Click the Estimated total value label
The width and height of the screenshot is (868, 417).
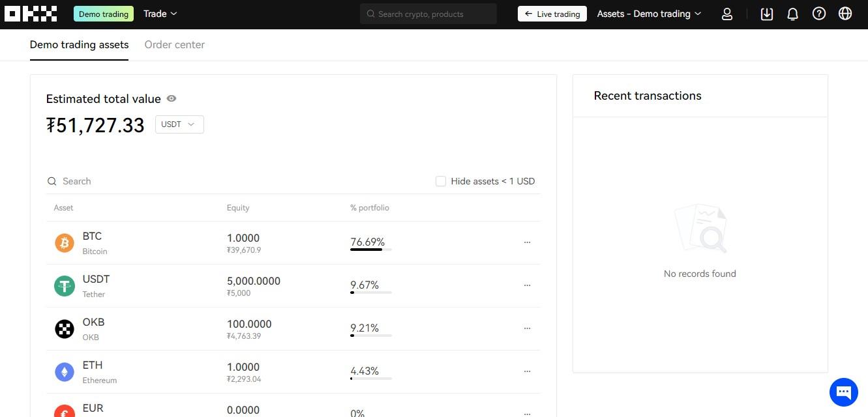coord(103,99)
